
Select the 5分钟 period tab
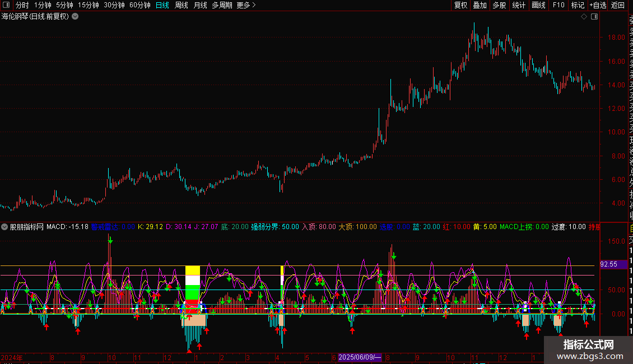[64, 5]
